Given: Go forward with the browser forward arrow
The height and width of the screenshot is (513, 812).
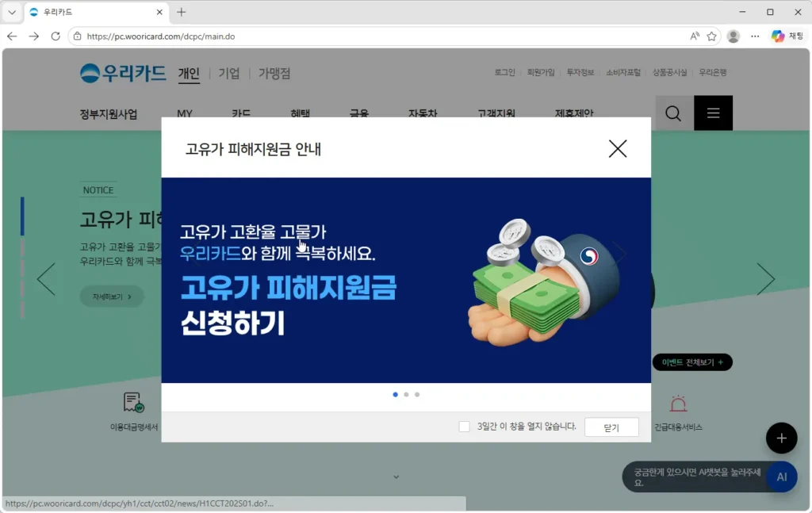Looking at the screenshot, I should pyautogui.click(x=33, y=36).
